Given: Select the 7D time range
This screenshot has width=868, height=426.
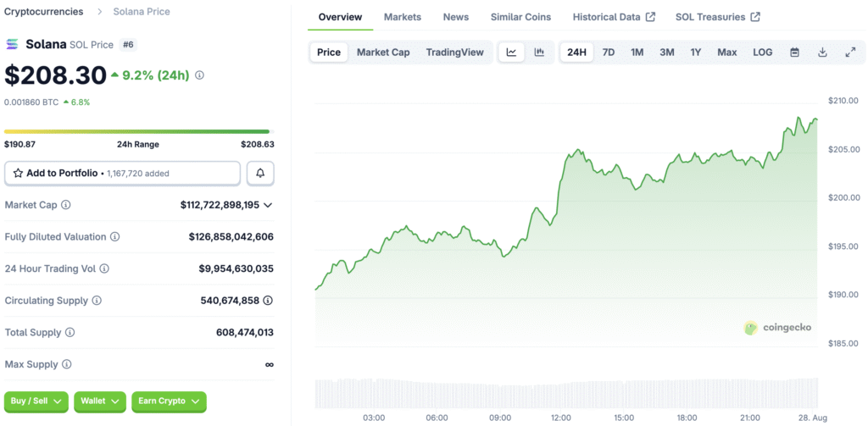Looking at the screenshot, I should point(609,53).
